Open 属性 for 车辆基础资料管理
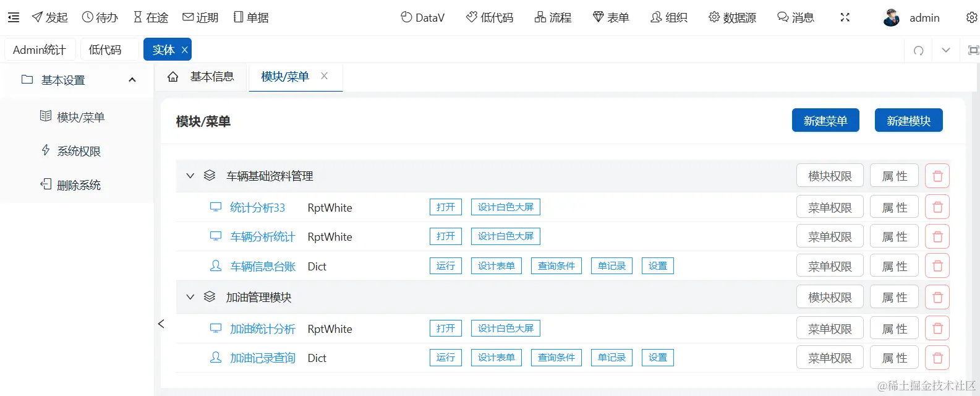This screenshot has width=980, height=396. pos(894,176)
